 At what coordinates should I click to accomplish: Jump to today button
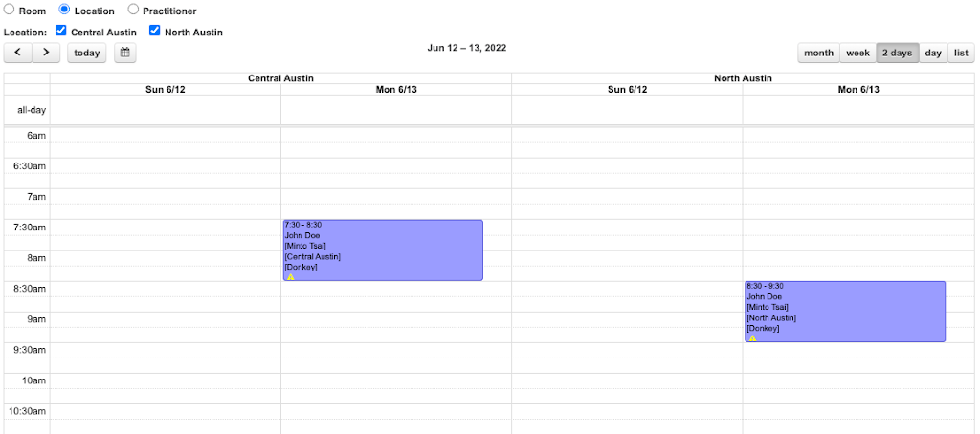point(87,53)
